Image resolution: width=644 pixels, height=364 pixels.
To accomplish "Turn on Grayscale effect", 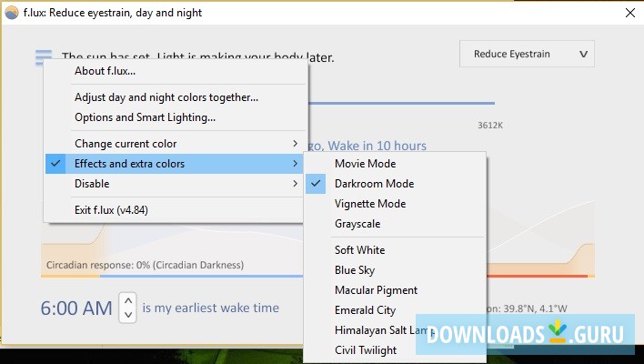I will [395, 224].
